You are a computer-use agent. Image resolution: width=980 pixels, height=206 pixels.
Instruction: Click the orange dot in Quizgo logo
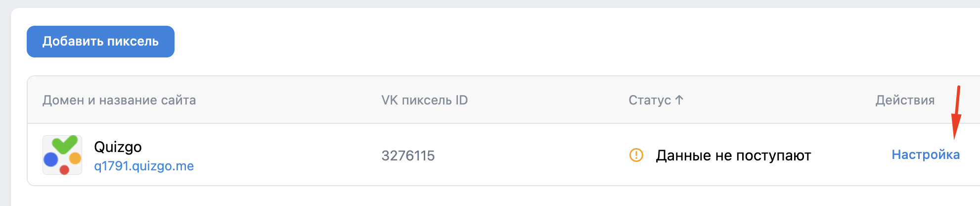pos(75,158)
